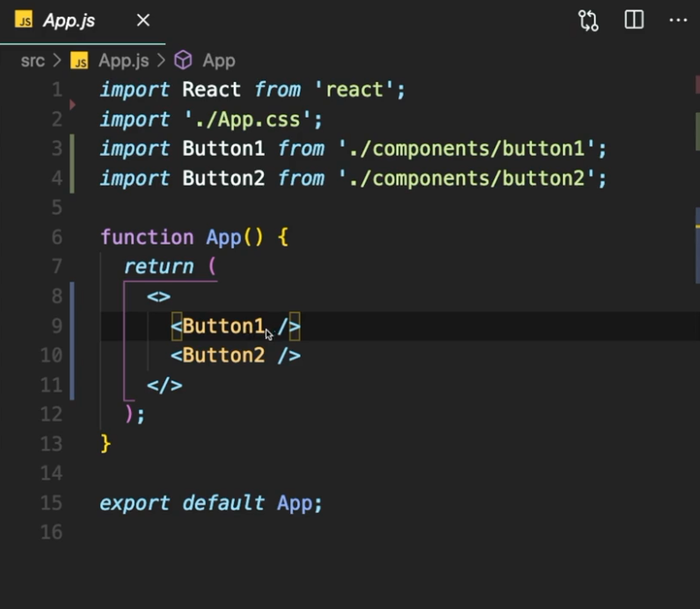
Task: Click the return keyword on line 7
Action: (x=159, y=267)
